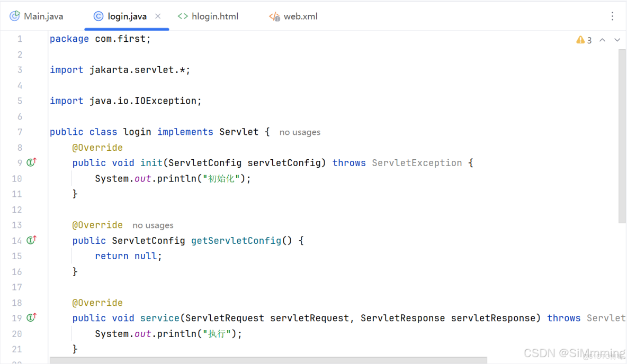The image size is (627, 364).
Task: Click the up arrow to go to previous problem
Action: click(x=602, y=40)
